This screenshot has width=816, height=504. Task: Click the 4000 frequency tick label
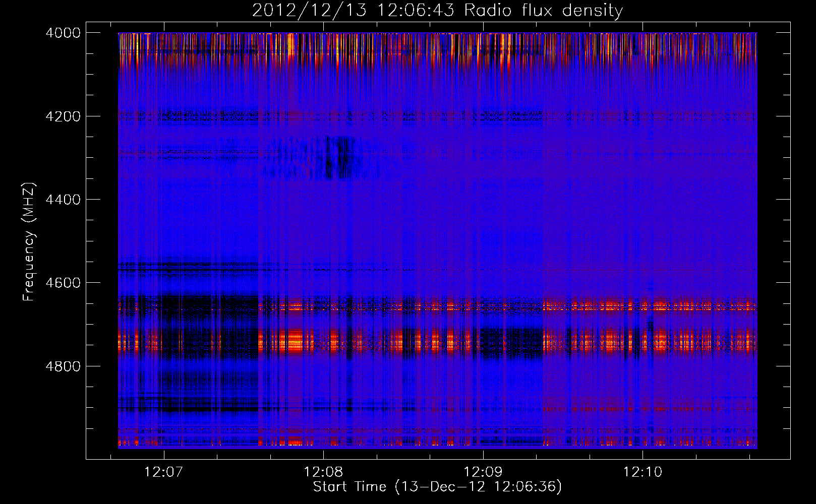63,33
